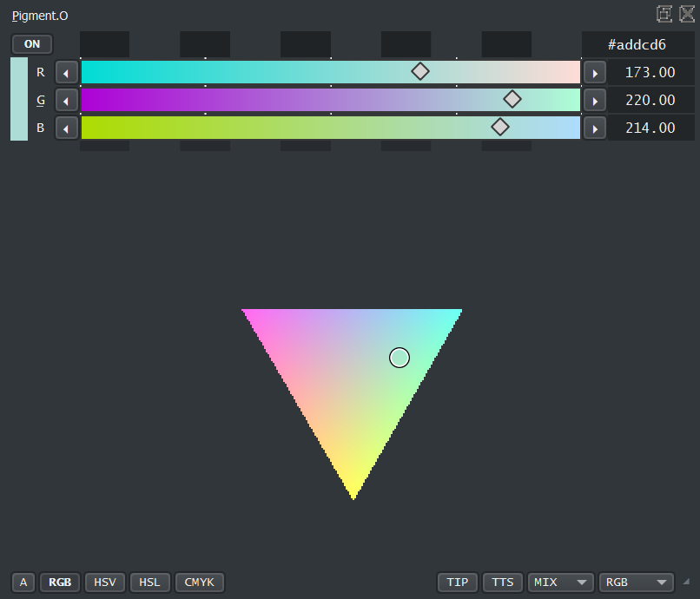Click the R channel increase arrow
The height and width of the screenshot is (599, 700).
pyautogui.click(x=594, y=72)
